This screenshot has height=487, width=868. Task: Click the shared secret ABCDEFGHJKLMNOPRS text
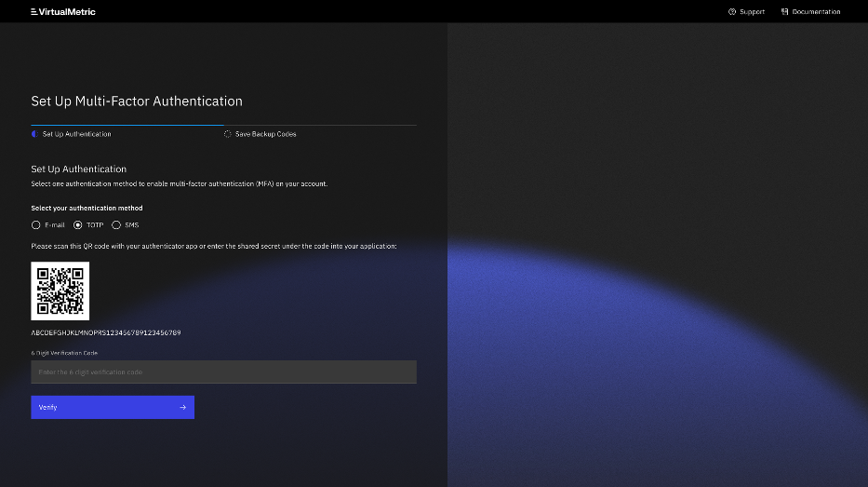(106, 333)
